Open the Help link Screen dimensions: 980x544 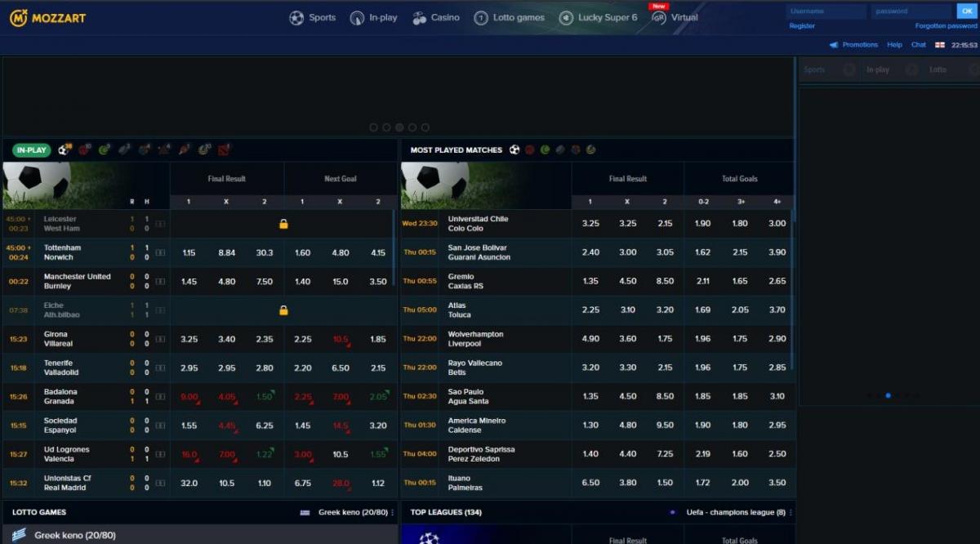894,45
